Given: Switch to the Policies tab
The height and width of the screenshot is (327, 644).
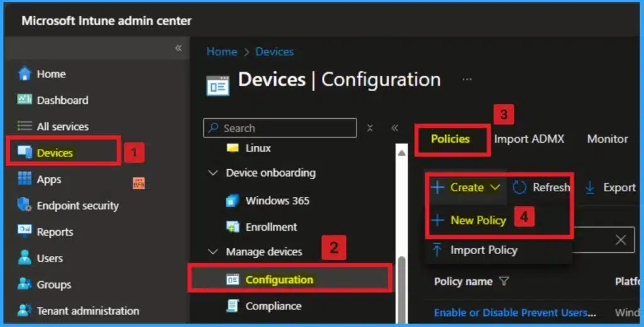Looking at the screenshot, I should point(450,139).
